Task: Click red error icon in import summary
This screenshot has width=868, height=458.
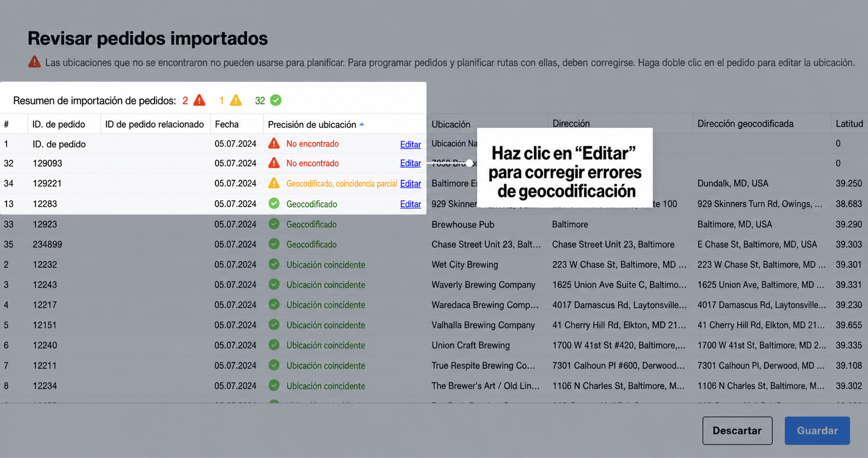Action: pyautogui.click(x=200, y=100)
